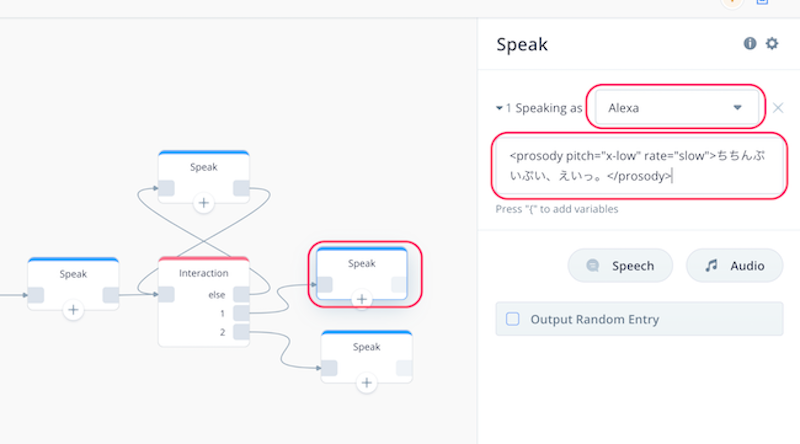Enable the Output Random Entry checkbox
The width and height of the screenshot is (800, 444).
click(512, 319)
